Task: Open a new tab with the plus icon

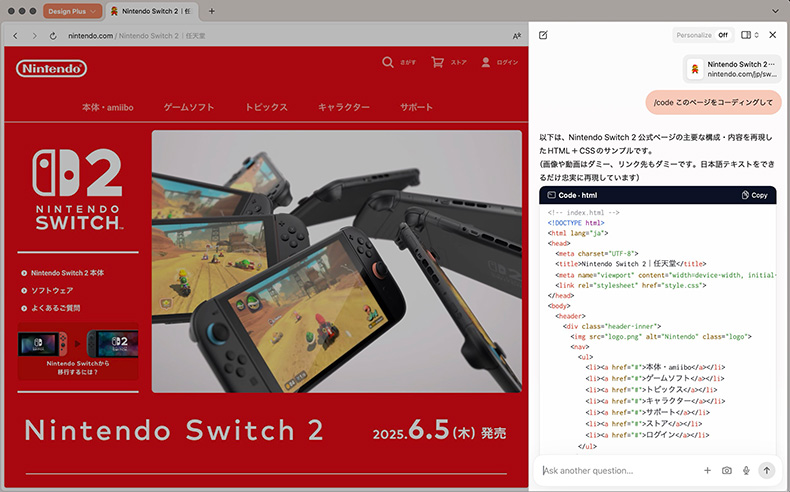Action: click(212, 11)
